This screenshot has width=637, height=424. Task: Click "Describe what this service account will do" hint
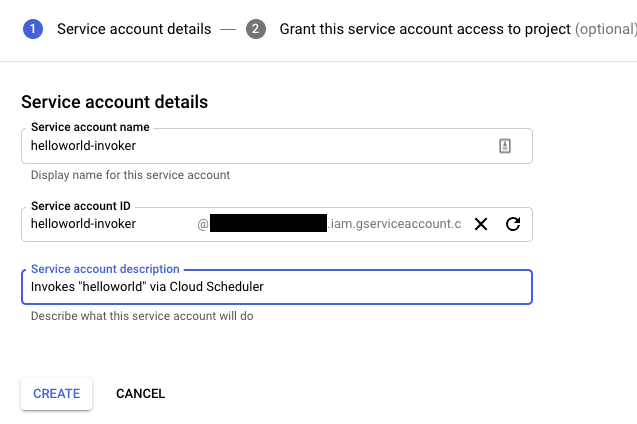point(142,315)
